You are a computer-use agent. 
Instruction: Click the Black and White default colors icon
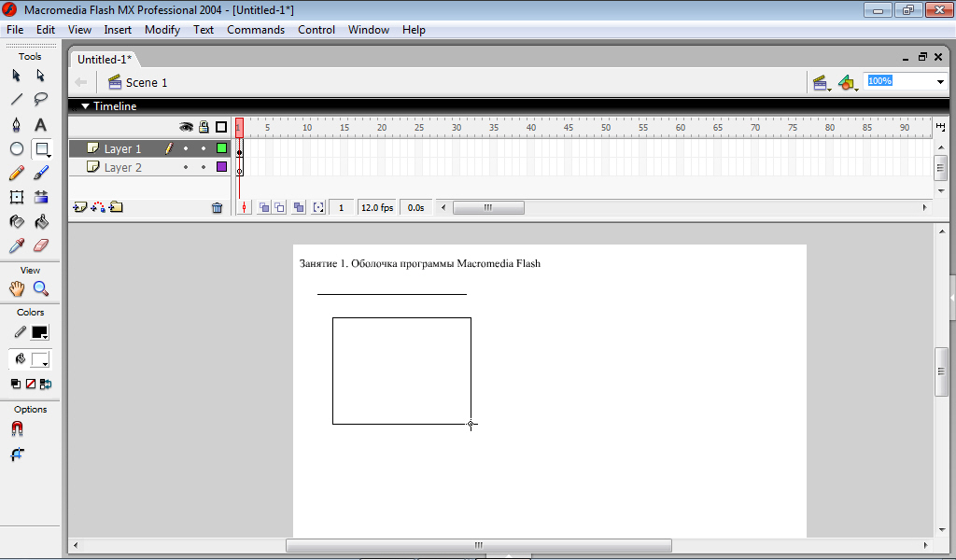(x=16, y=384)
